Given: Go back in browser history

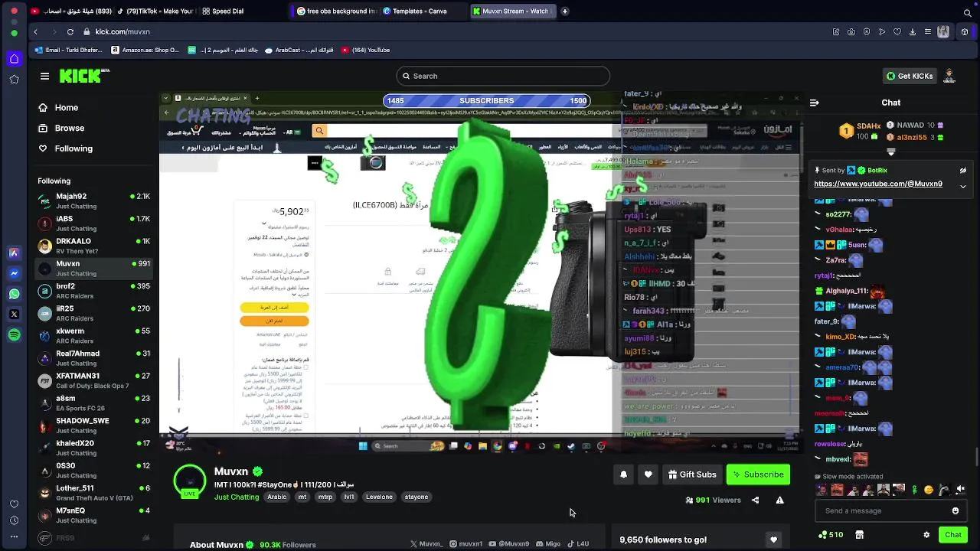Looking at the screenshot, I should pyautogui.click(x=35, y=31).
